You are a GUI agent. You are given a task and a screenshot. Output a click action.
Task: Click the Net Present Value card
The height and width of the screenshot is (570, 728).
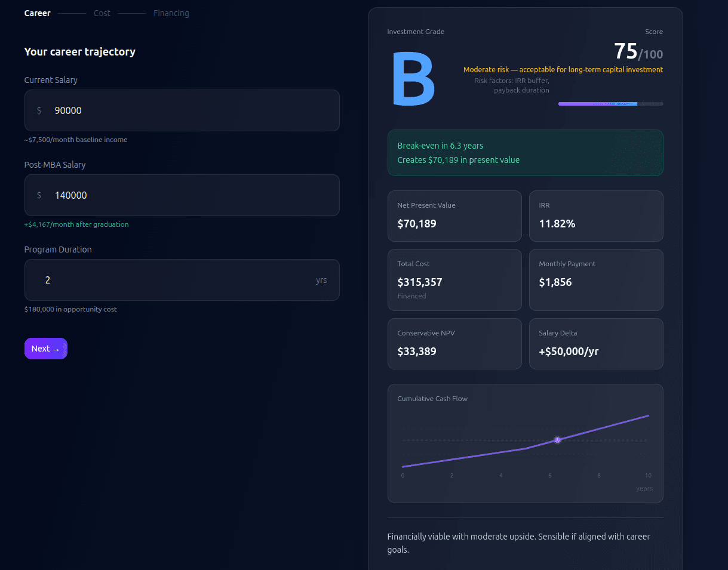[454, 216]
